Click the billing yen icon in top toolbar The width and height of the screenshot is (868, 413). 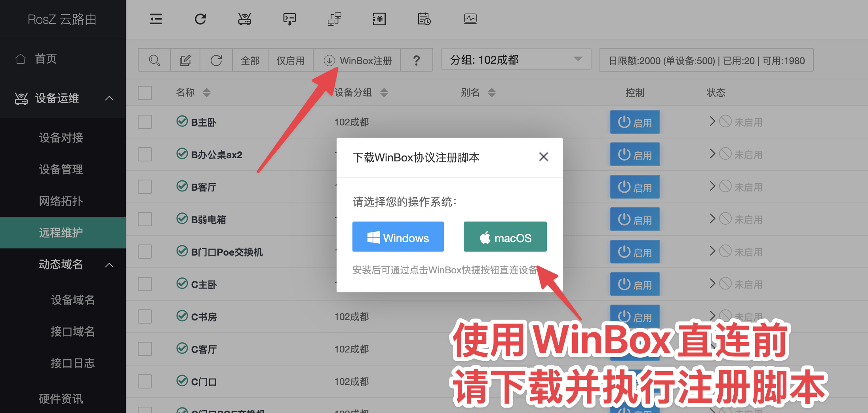point(379,19)
